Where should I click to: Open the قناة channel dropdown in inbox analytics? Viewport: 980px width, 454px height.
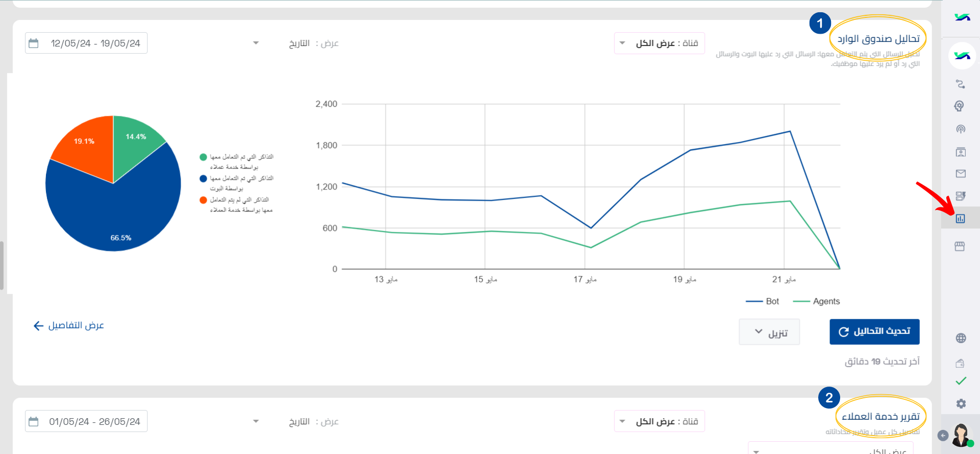pos(659,43)
